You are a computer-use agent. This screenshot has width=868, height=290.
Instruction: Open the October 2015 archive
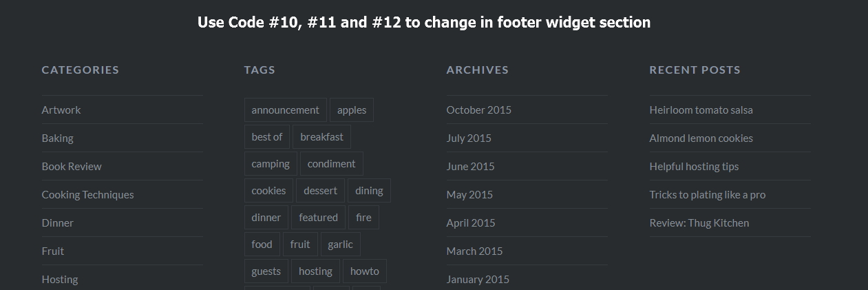(478, 110)
